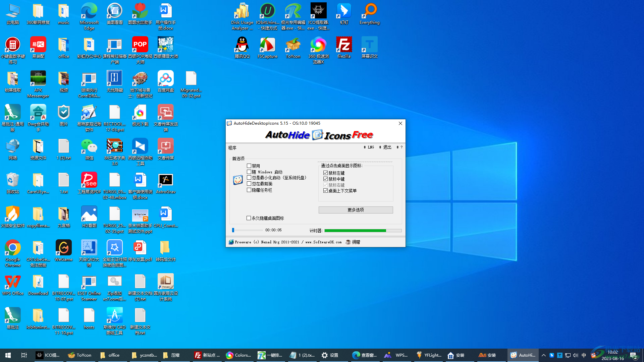Open Windows Start menu
This screenshot has width=644, height=362.
coord(8,355)
